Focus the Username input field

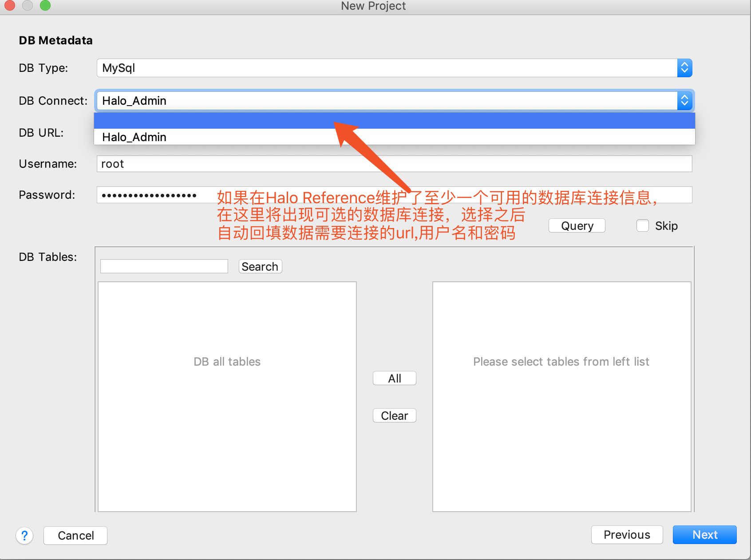tap(394, 164)
